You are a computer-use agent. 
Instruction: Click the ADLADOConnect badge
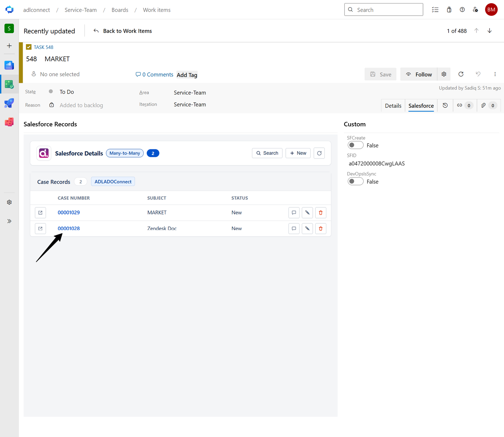point(113,181)
